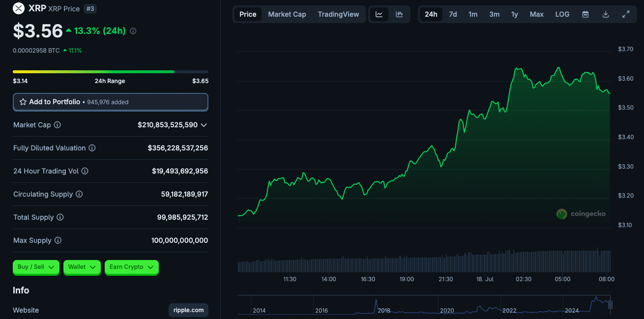Click the $3.70 price axis label
644x319 pixels.
click(625, 49)
